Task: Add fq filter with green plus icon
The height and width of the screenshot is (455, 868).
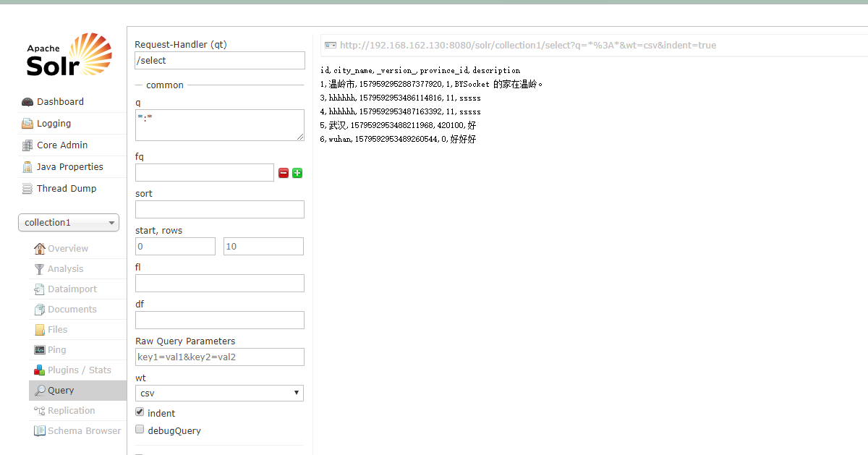Action: pos(297,173)
